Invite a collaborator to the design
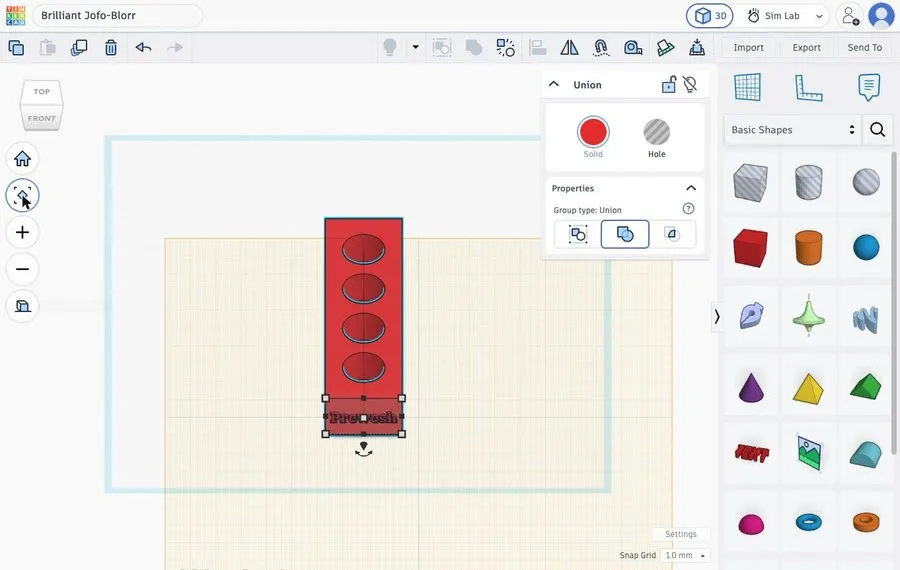This screenshot has width=900, height=570. click(x=849, y=16)
